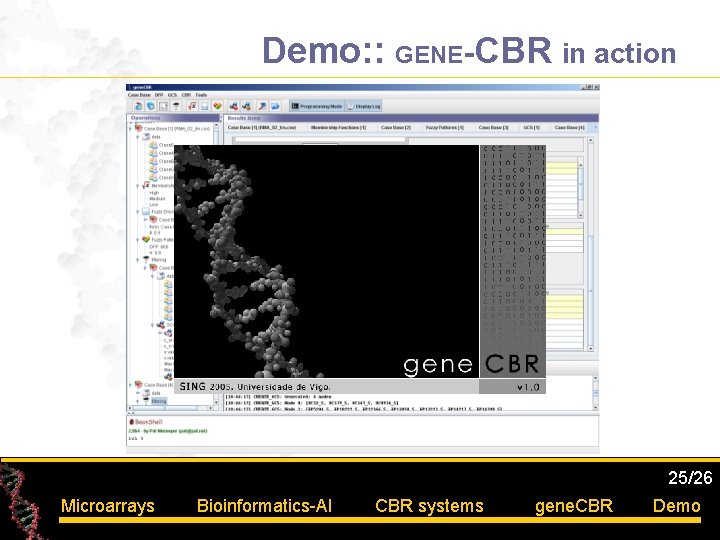The image size is (720, 540).
Task: Go to geneCBR slide section
Action: [574, 506]
